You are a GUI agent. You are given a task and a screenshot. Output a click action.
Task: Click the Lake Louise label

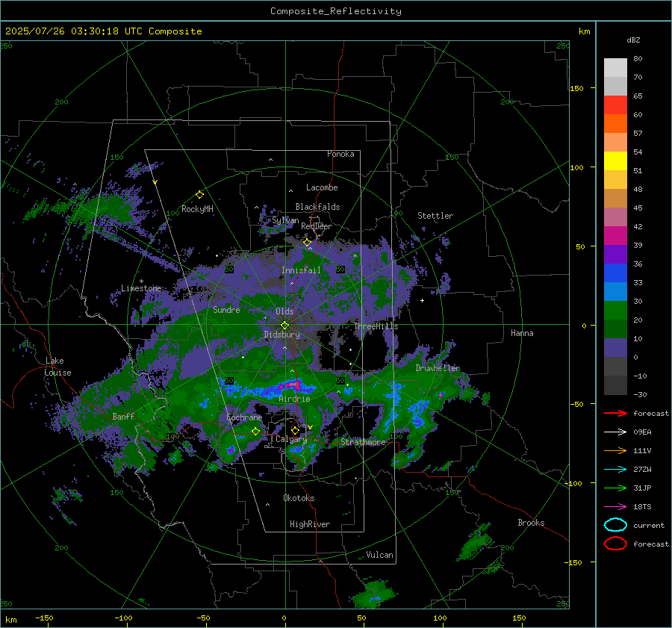(x=58, y=367)
